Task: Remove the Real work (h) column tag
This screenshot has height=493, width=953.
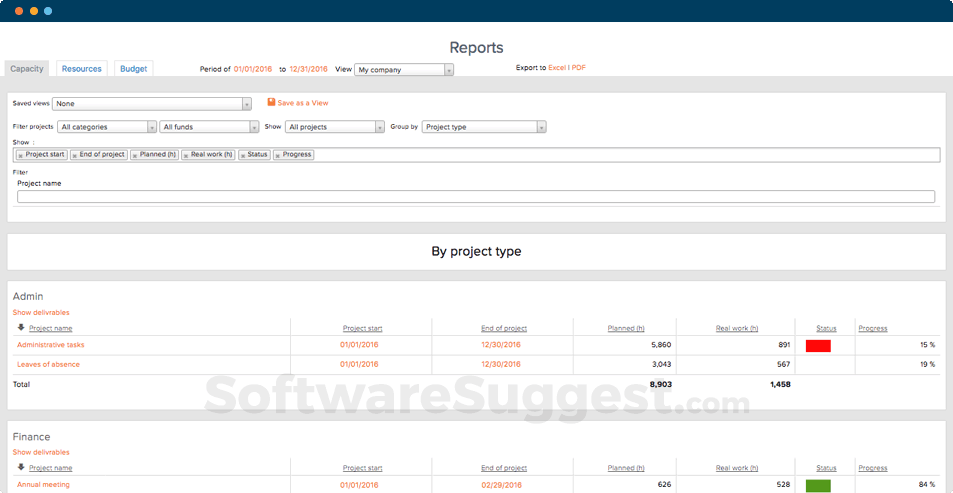Action: 187,155
